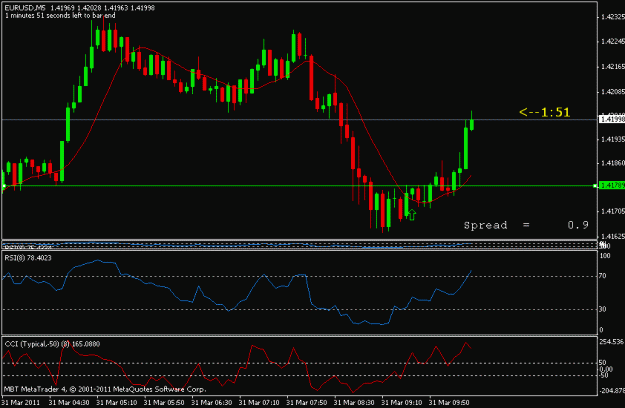Click price scale value 1.41860

tap(613, 163)
